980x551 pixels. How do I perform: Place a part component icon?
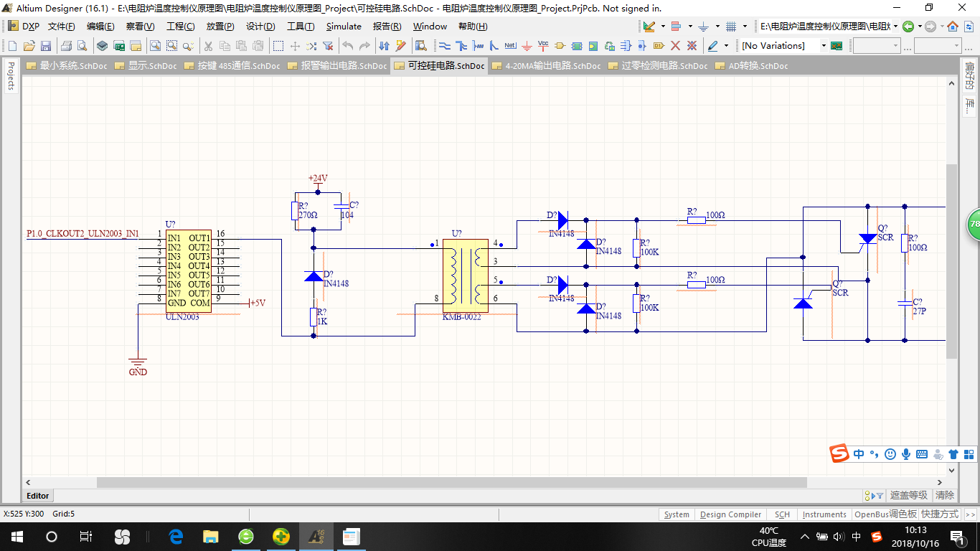[560, 46]
